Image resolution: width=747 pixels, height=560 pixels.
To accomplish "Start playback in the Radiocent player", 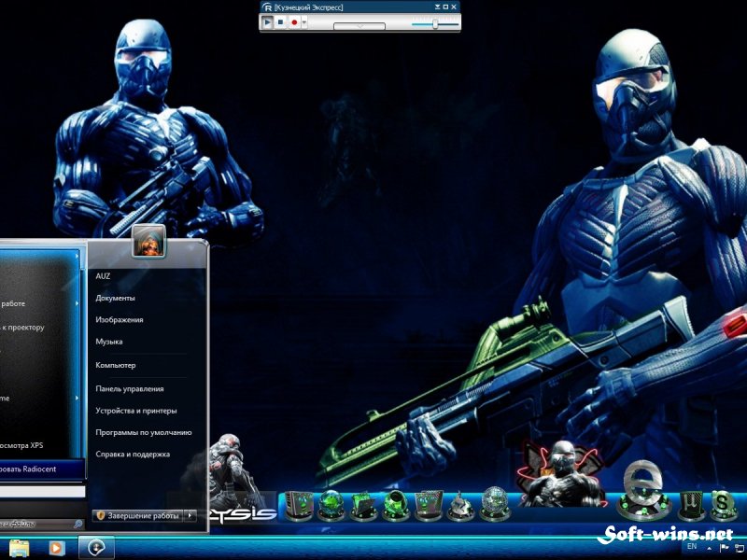I will click(x=267, y=21).
